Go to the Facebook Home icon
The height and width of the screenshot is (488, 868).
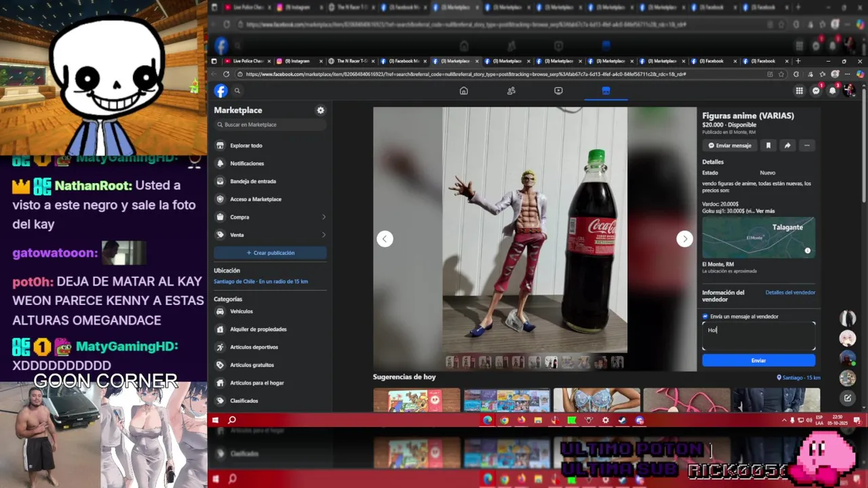tap(464, 91)
